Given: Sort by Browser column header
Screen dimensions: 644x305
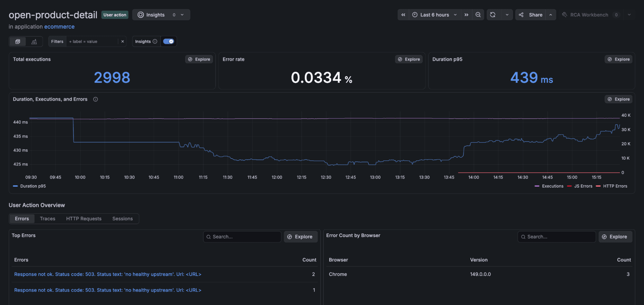Looking at the screenshot, I should coord(338,260).
